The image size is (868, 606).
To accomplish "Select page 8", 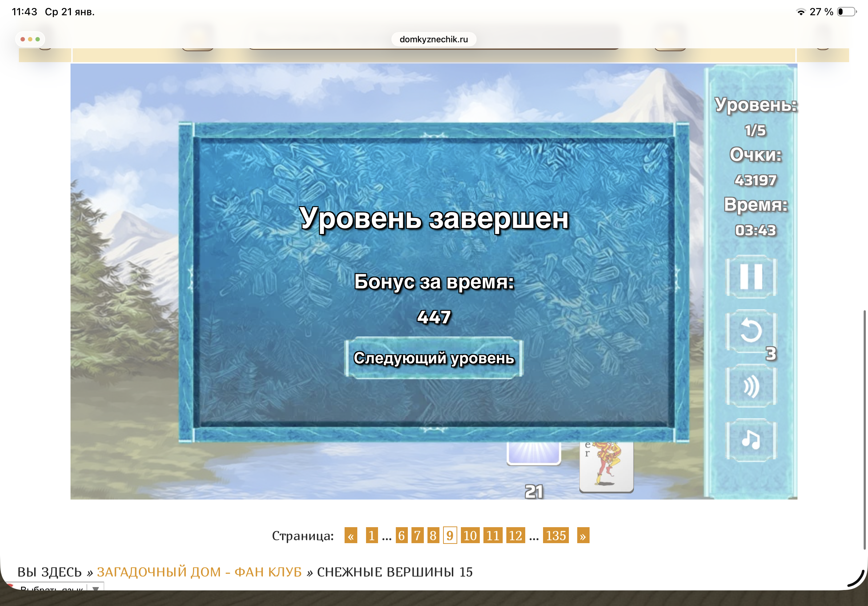I will [433, 536].
